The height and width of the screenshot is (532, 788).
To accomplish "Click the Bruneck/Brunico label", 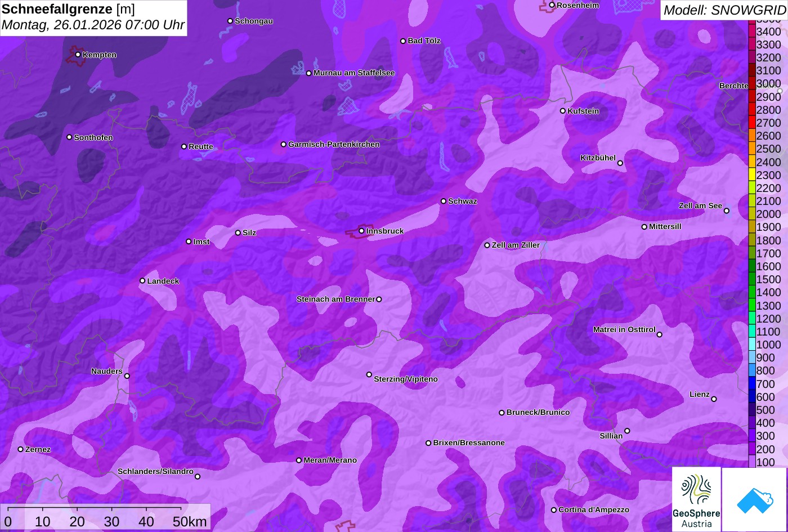I will coord(538,413).
